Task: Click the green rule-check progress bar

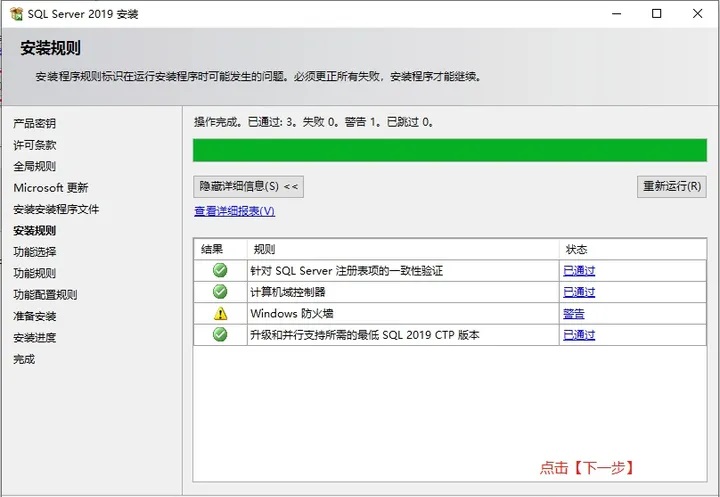Action: click(x=450, y=150)
